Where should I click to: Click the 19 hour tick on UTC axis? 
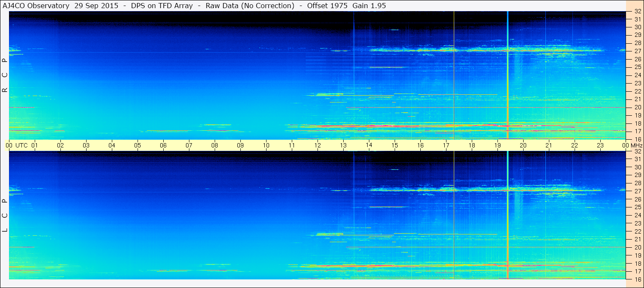coord(497,145)
